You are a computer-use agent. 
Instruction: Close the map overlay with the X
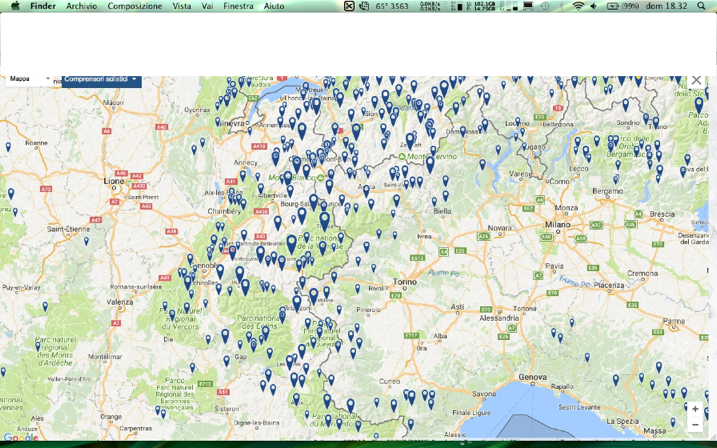point(696,80)
